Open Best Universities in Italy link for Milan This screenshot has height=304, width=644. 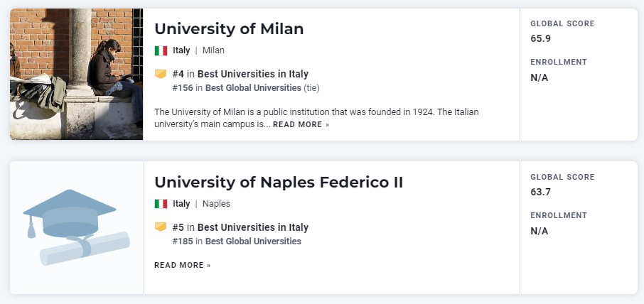click(x=253, y=74)
